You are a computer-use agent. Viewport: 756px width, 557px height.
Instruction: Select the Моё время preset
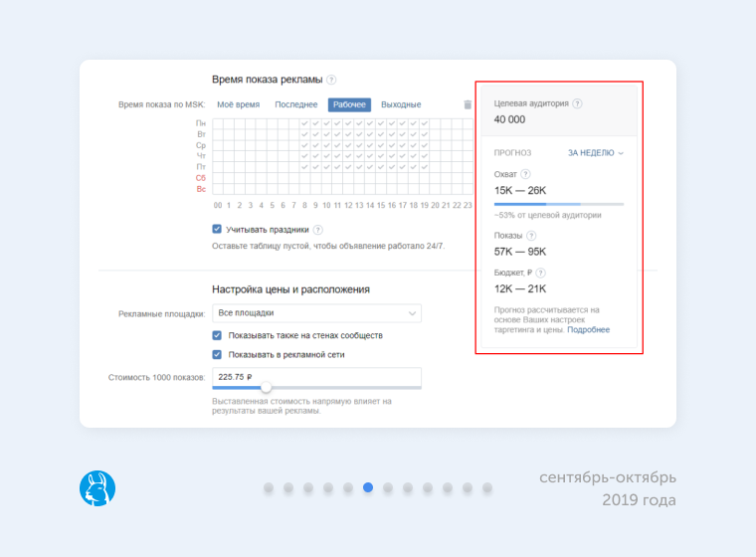pos(238,104)
